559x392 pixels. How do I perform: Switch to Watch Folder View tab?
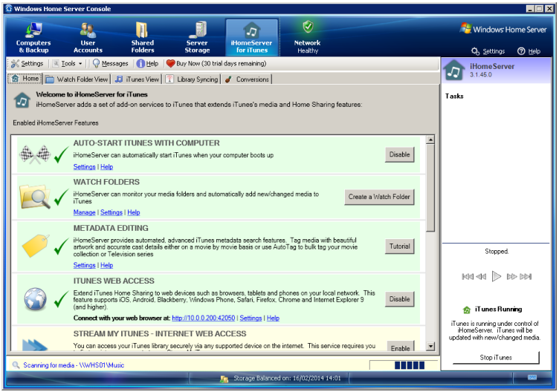[x=77, y=79]
